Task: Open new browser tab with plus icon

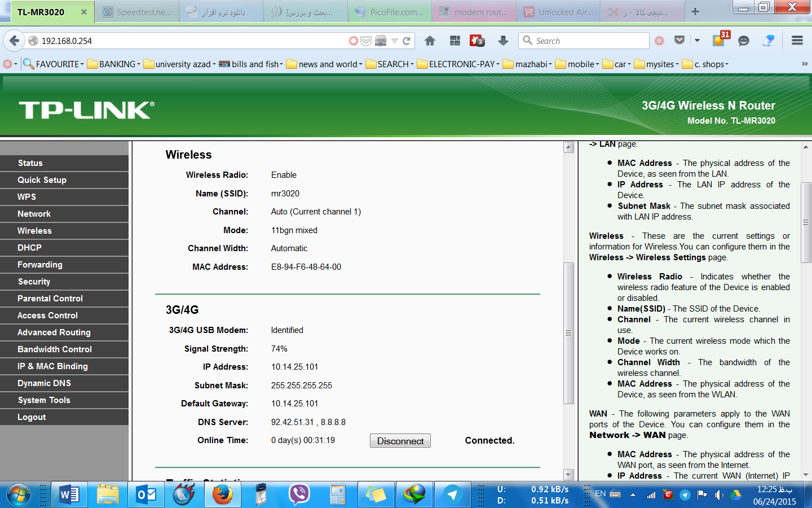Action: 695,11
